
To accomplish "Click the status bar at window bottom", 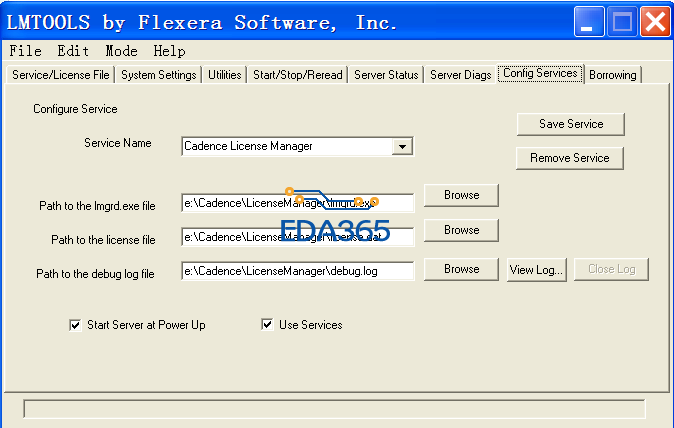I will (x=334, y=409).
